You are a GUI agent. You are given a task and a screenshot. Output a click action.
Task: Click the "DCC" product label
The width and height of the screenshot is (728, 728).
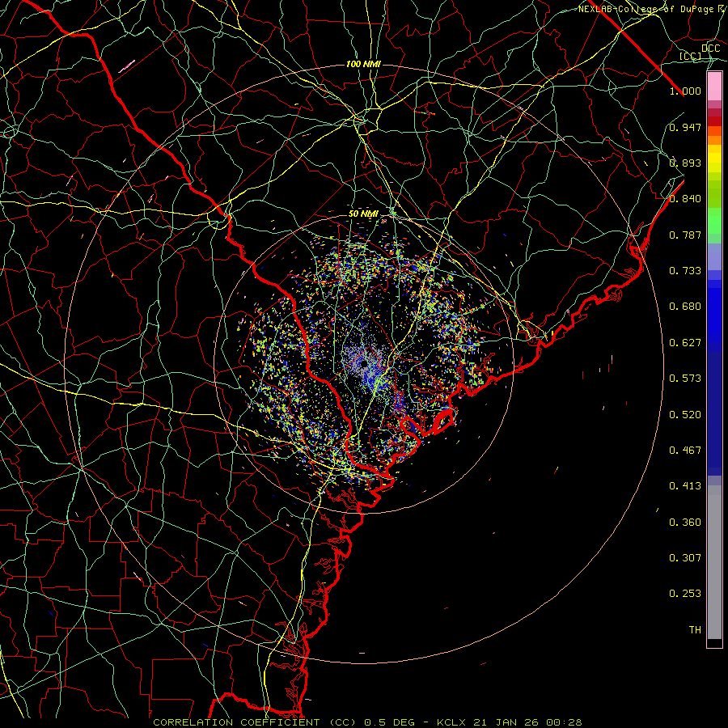coord(710,49)
